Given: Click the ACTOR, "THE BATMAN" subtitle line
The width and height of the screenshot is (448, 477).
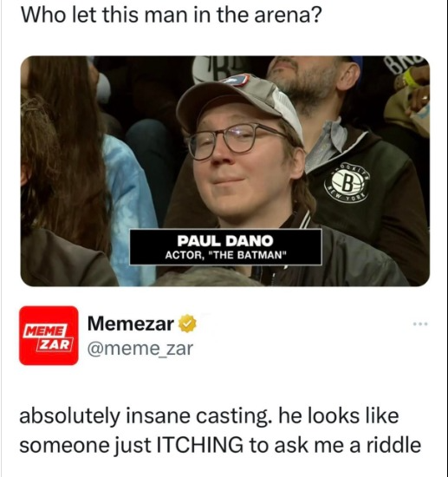Looking at the screenshot, I should 225,255.
